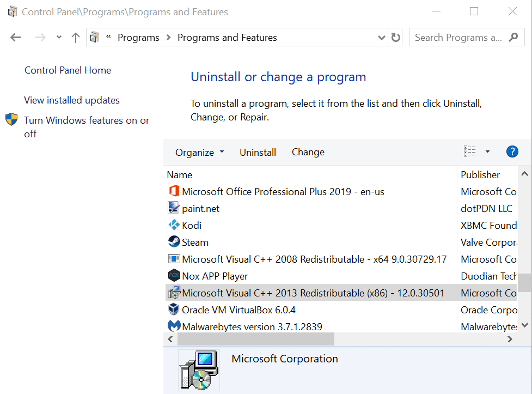Viewport: 532px width, 394px height.
Task: Click the search magnifier icon
Action: (x=513, y=37)
